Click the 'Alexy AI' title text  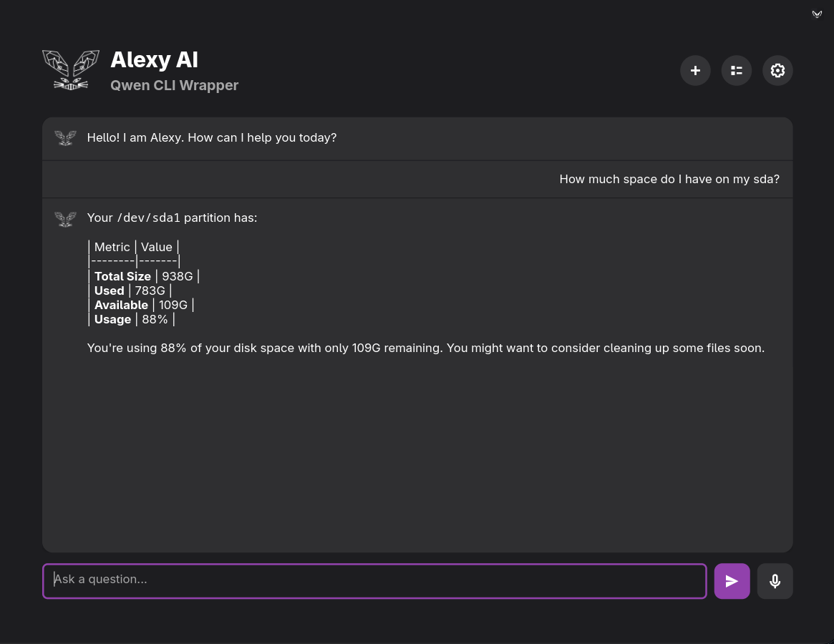154,60
